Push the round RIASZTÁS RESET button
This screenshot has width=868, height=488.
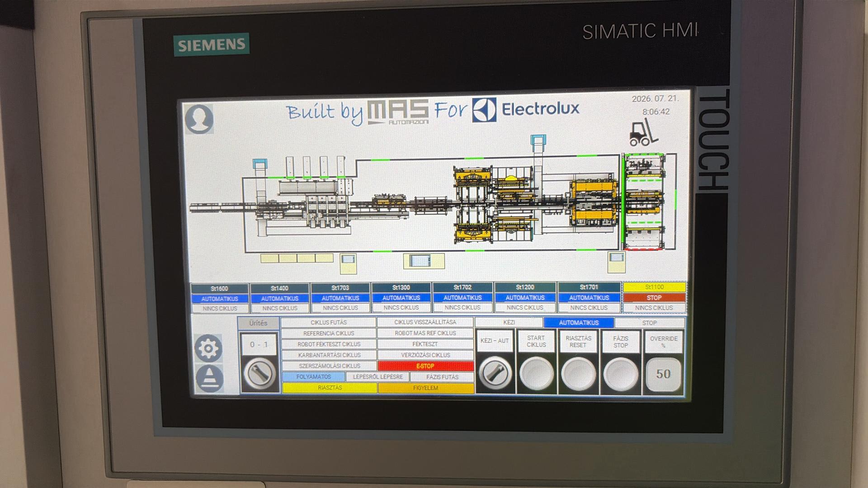coord(578,374)
